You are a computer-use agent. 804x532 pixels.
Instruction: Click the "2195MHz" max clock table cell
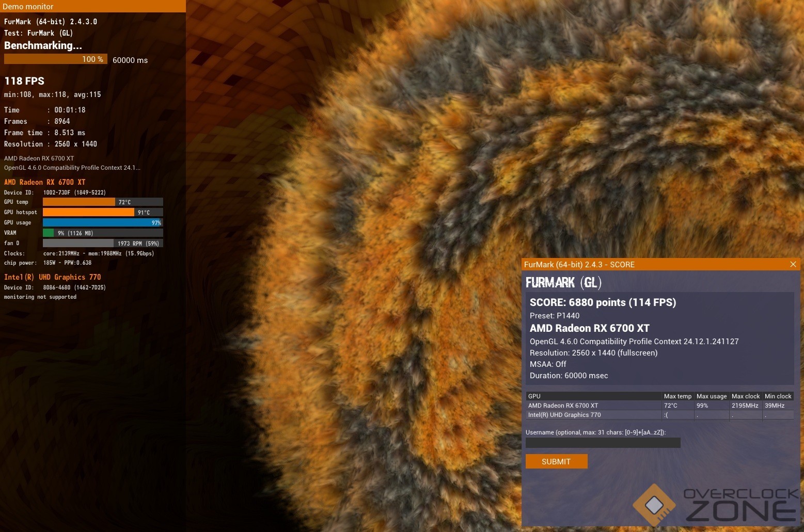coord(745,406)
